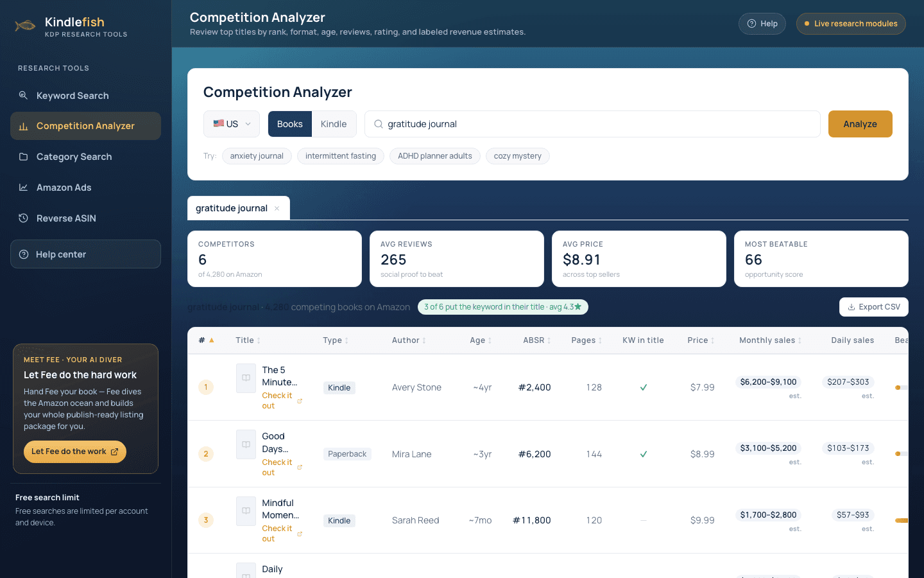This screenshot has width=924, height=578.
Task: Click ABSR value #11,800
Action: point(532,520)
